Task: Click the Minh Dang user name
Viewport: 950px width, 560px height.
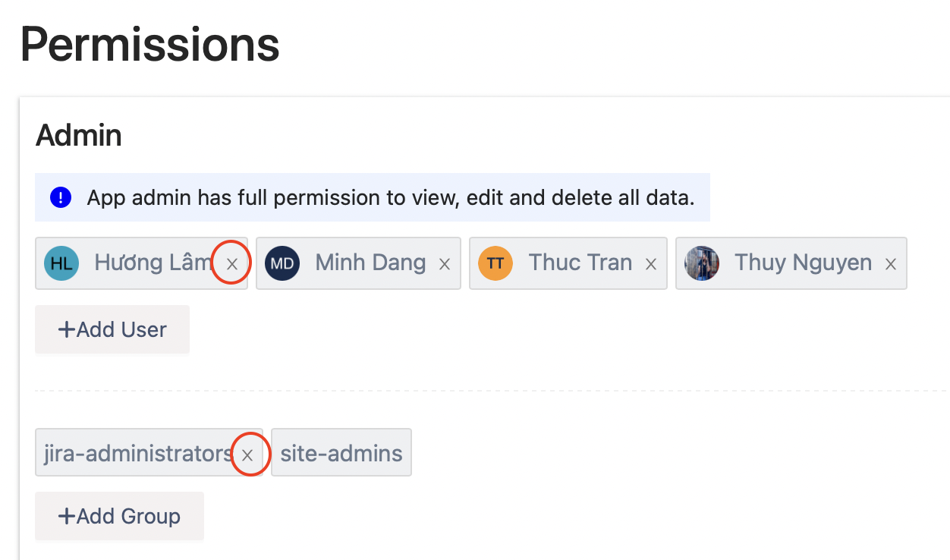Action: (x=370, y=263)
